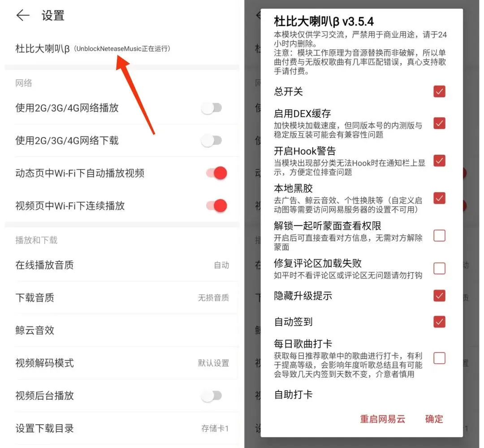Toggle 使用2G/3G/4G网络下载 switch
The height and width of the screenshot is (448, 484).
(212, 140)
